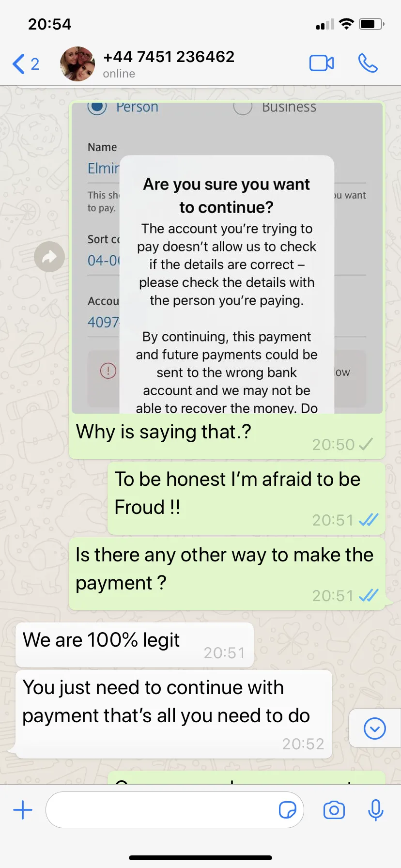Tap the "Why is saying that.?" caption
Viewport: 401px width, 868px height.
tap(164, 432)
